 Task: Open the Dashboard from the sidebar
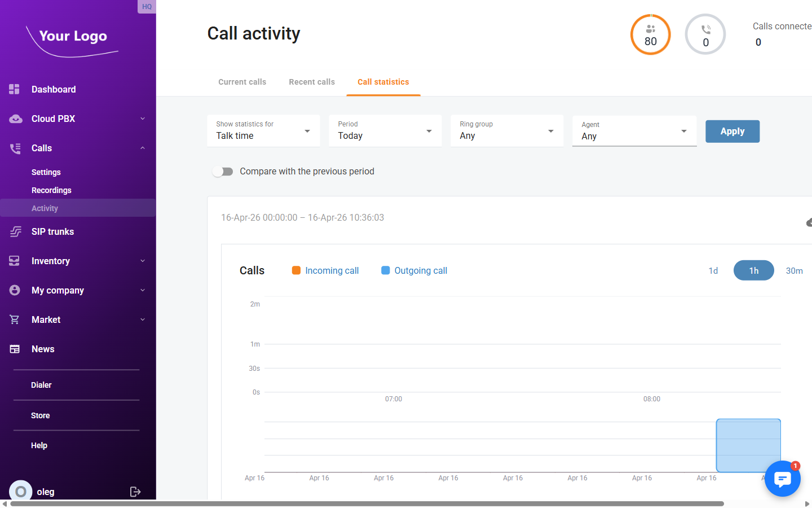54,89
